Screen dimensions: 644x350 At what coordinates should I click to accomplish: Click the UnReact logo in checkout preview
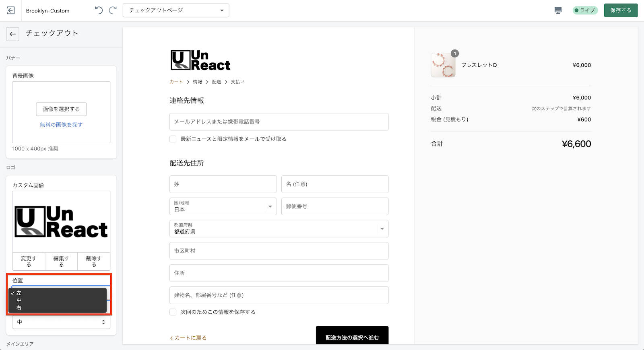coord(200,60)
